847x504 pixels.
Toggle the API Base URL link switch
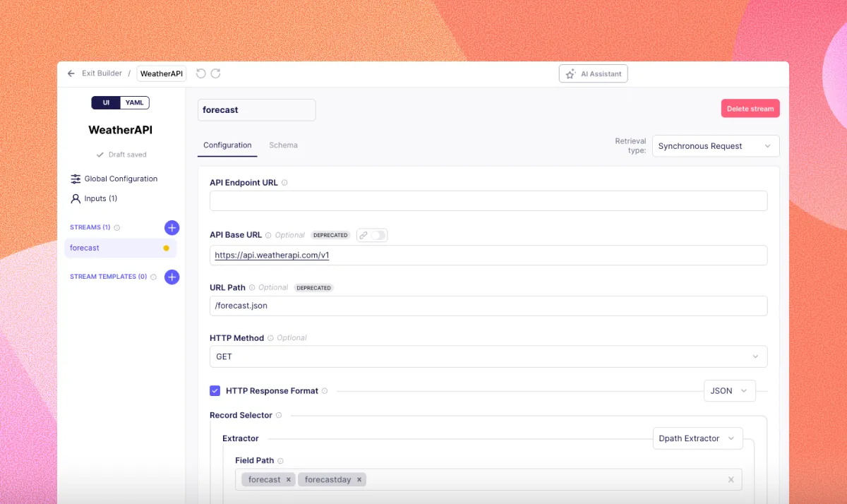(379, 235)
